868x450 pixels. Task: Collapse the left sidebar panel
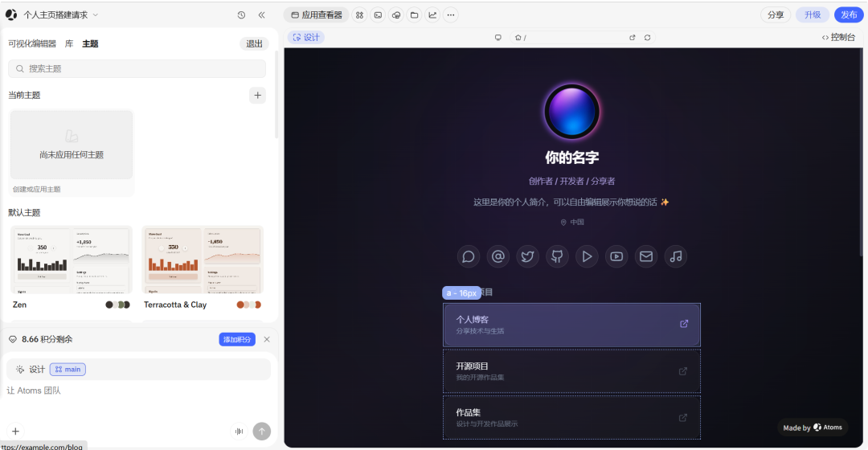262,15
